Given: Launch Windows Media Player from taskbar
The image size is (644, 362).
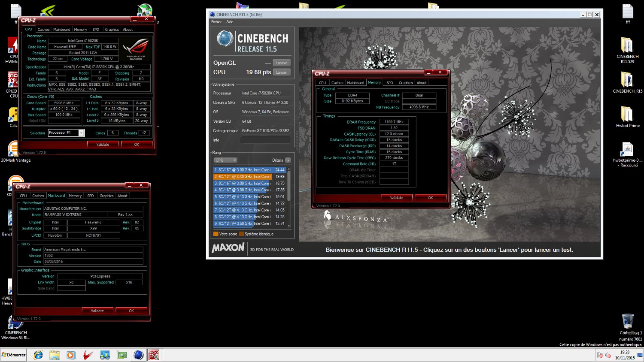Looking at the screenshot, I should coord(71,355).
